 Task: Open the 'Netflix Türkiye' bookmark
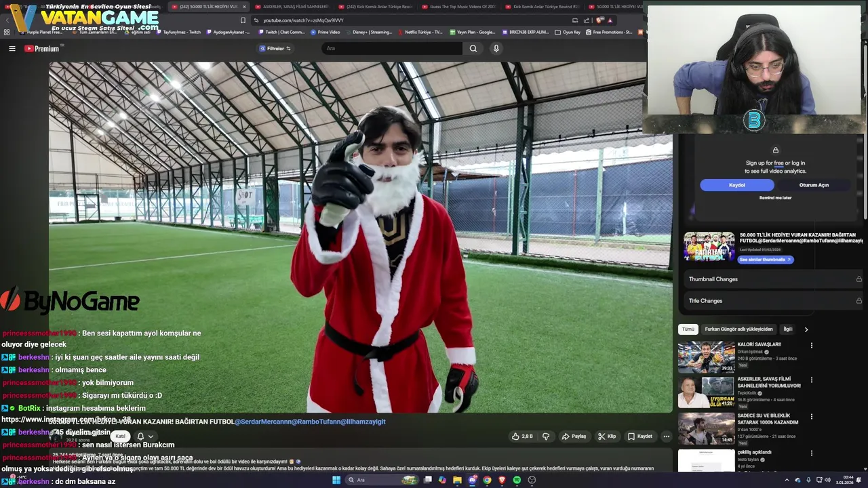pyautogui.click(x=420, y=32)
